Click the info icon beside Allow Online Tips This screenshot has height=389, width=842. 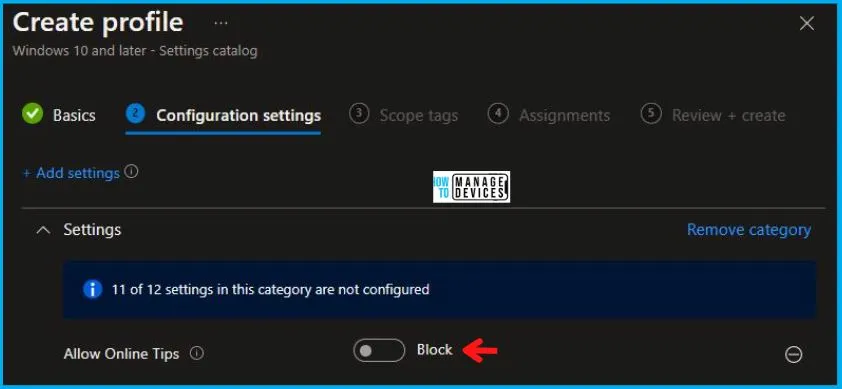click(197, 353)
